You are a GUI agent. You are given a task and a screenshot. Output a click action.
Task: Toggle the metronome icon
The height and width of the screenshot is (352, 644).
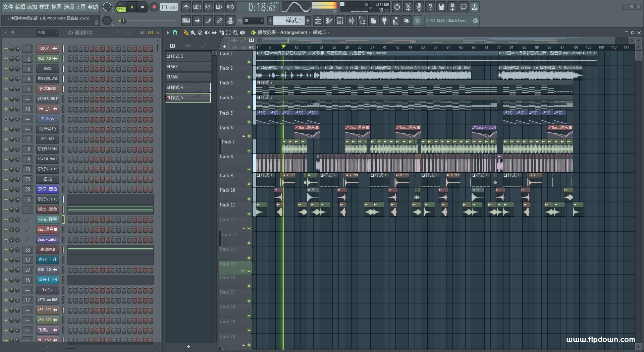click(186, 7)
